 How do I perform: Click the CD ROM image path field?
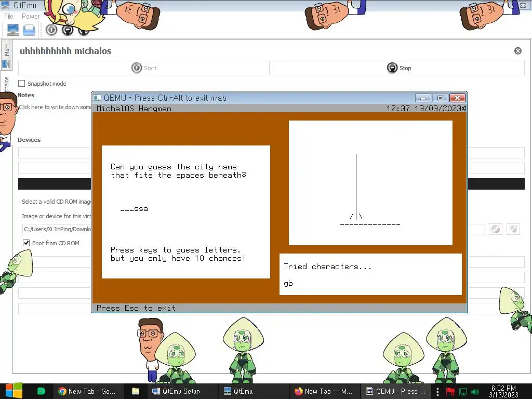pyautogui.click(x=57, y=229)
